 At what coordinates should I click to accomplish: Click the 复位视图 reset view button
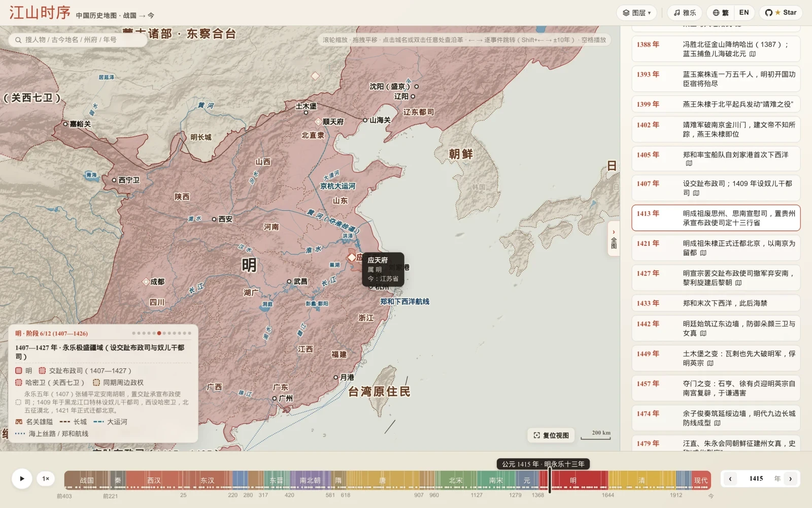(551, 435)
